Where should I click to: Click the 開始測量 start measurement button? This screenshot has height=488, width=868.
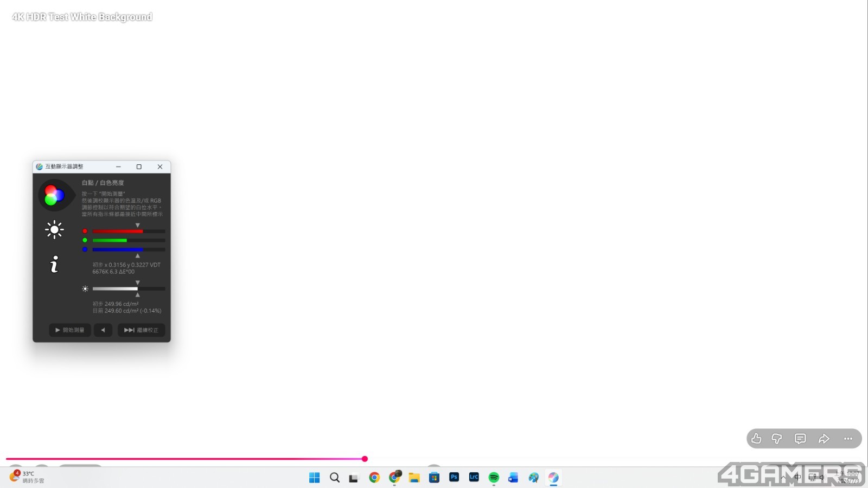70,330
